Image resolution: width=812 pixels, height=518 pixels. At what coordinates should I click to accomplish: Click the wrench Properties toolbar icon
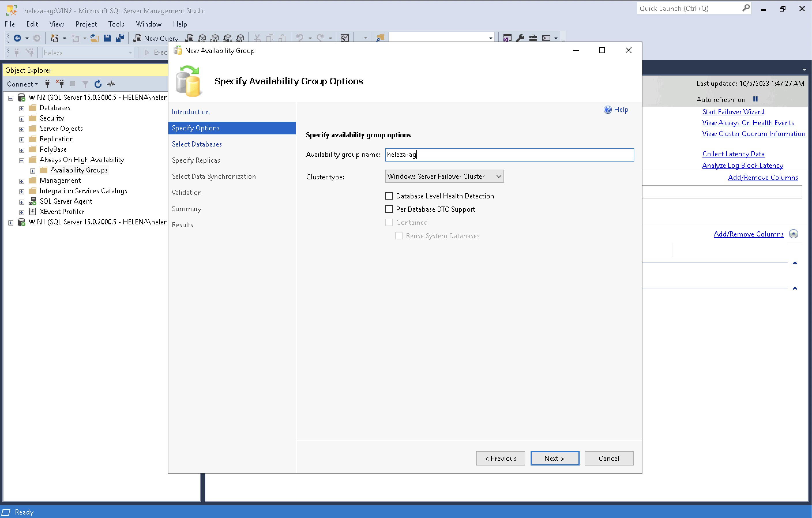pyautogui.click(x=520, y=38)
